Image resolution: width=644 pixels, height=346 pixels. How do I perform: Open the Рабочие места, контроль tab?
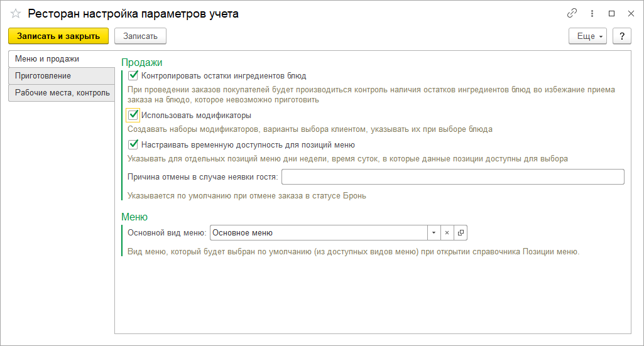point(62,93)
